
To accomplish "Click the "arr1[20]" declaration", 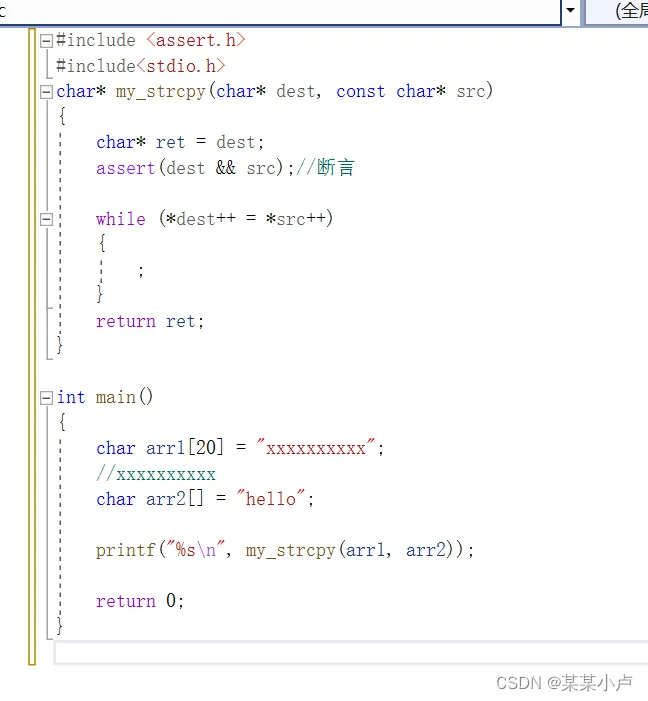I will click(x=185, y=448).
